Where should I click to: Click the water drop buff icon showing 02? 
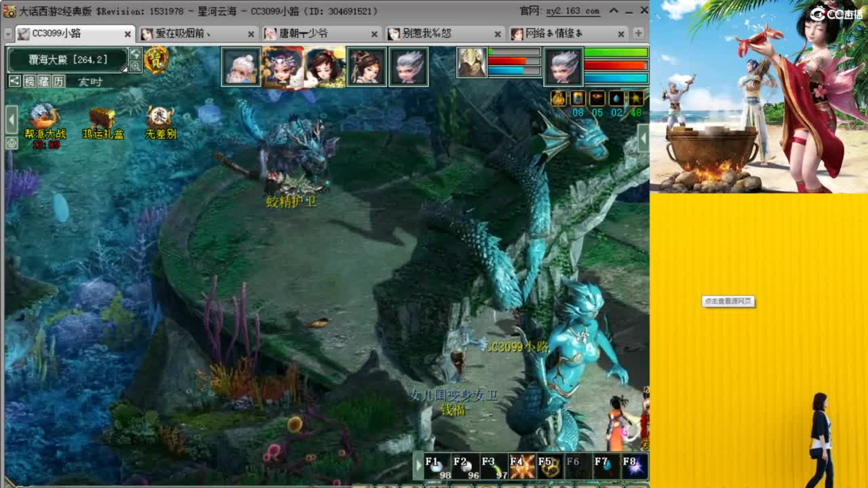pyautogui.click(x=616, y=98)
